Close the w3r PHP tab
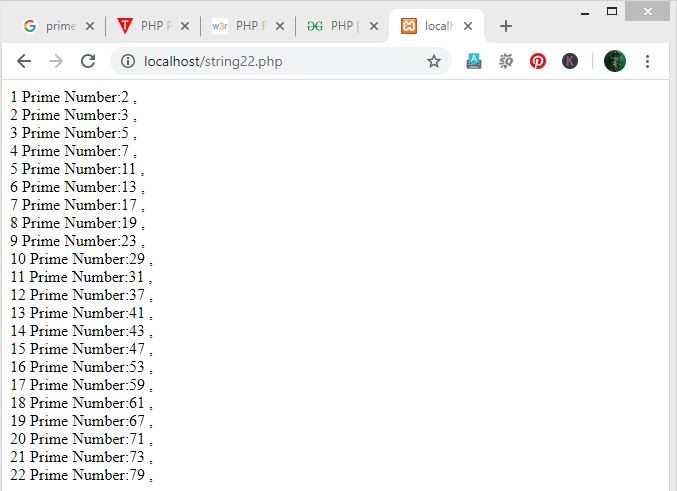The height and width of the screenshot is (491, 677). 280,26
